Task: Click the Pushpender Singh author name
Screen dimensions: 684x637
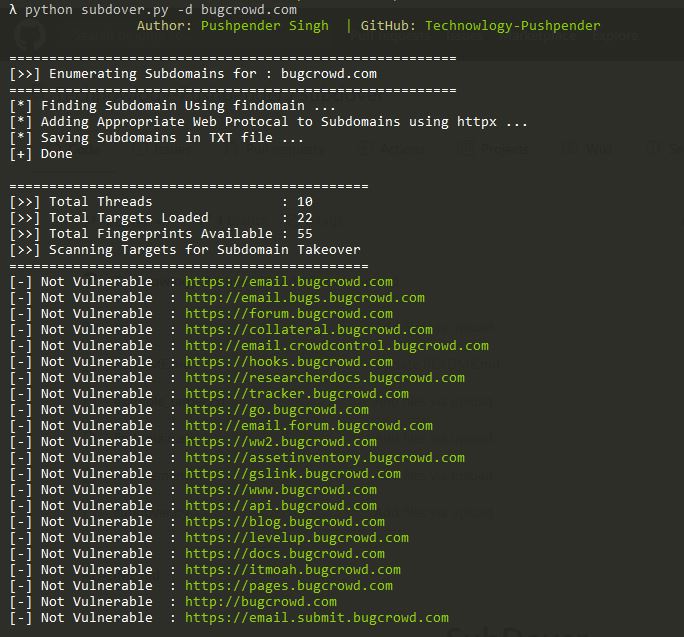Action: 265,26
